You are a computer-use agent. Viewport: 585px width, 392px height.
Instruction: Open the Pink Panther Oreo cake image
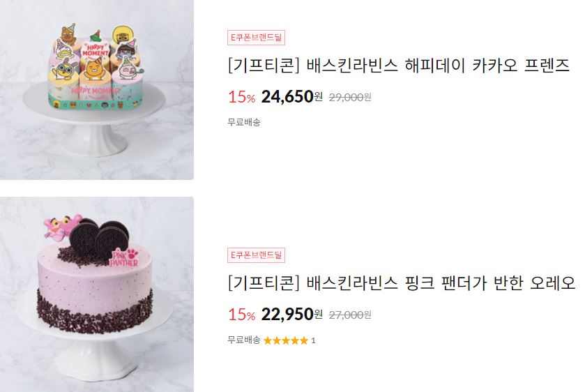tap(97, 294)
